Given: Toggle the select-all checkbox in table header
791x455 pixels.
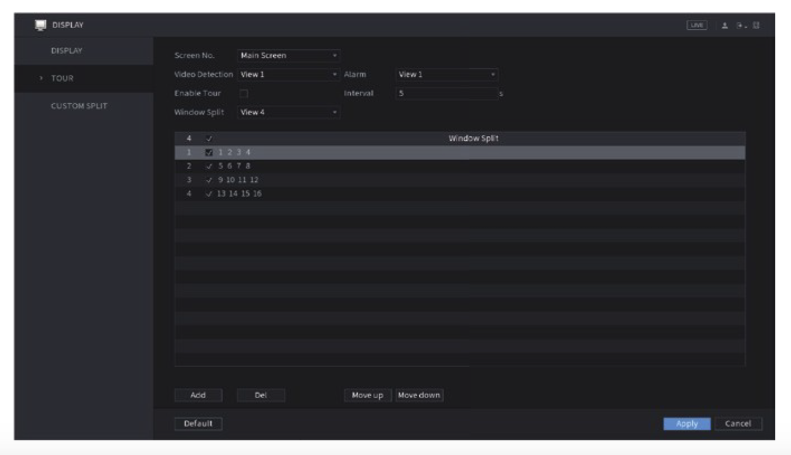Looking at the screenshot, I should pos(209,138).
